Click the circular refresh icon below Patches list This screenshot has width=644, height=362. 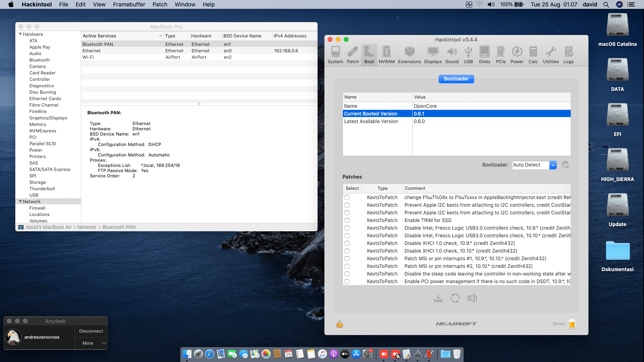pyautogui.click(x=455, y=298)
